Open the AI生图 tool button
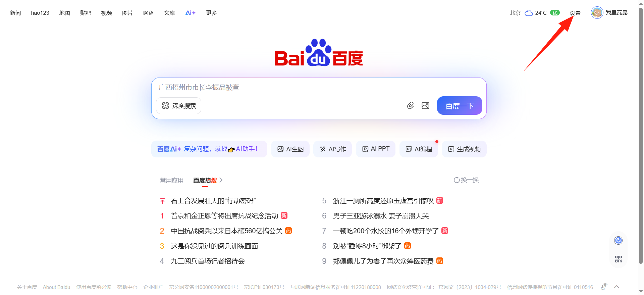Viewport: 644px width, 295px height. click(x=290, y=149)
